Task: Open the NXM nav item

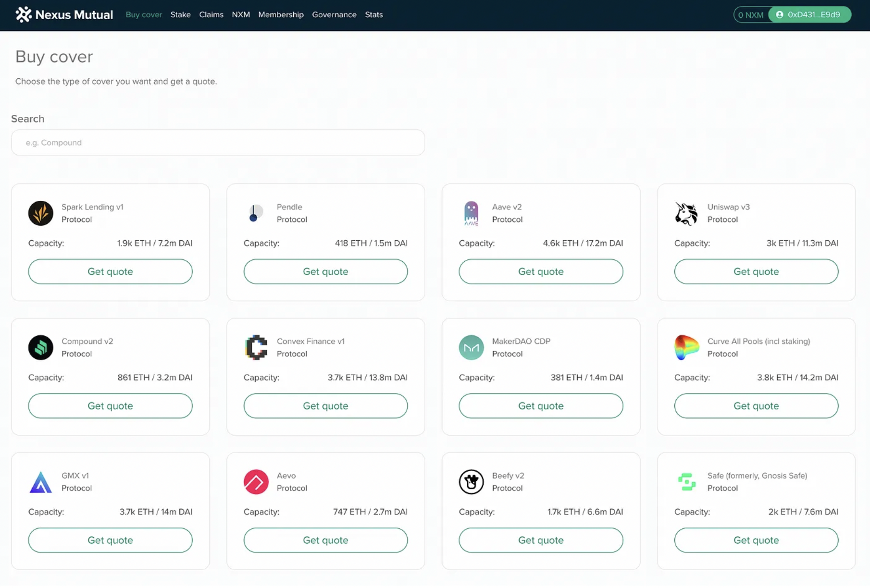Action: pyautogui.click(x=241, y=14)
